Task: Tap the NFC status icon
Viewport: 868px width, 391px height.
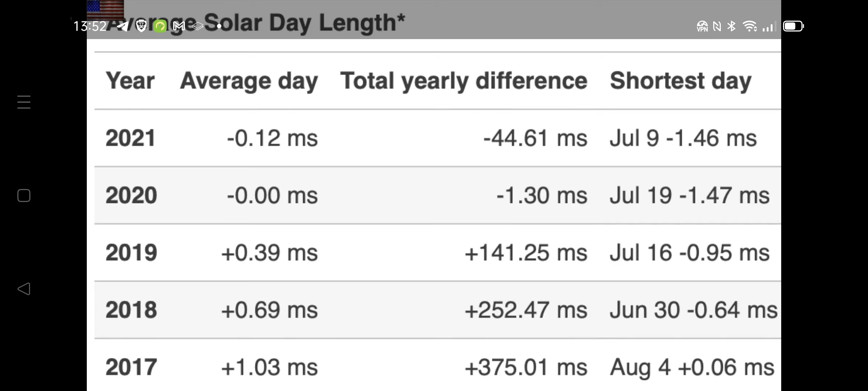Action: click(717, 26)
